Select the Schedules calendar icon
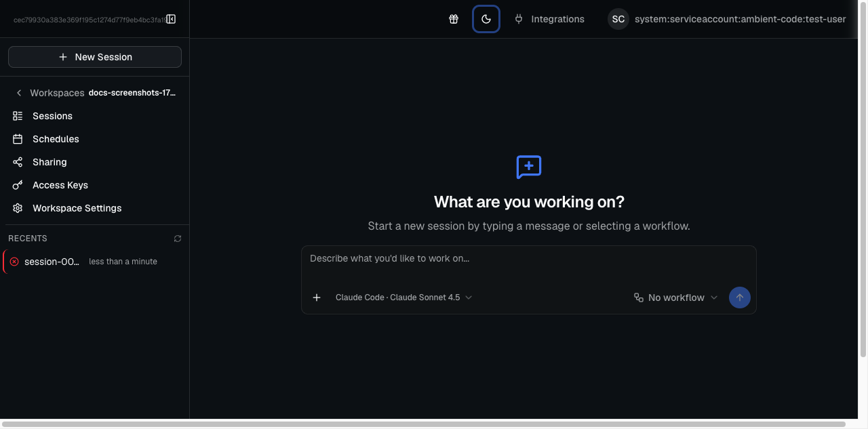This screenshot has width=868, height=429. (18, 138)
